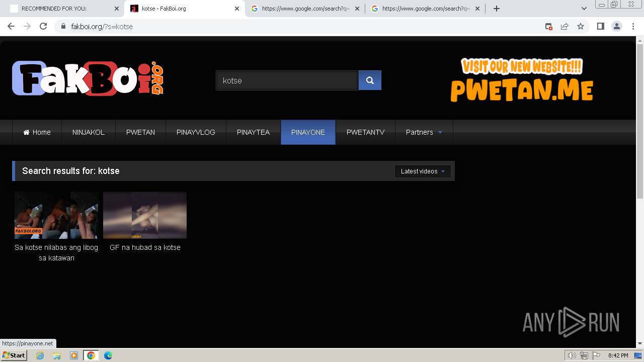Screen dimensions: 644x362
Task: Click the magnifier search button on site
Action: (x=370, y=80)
